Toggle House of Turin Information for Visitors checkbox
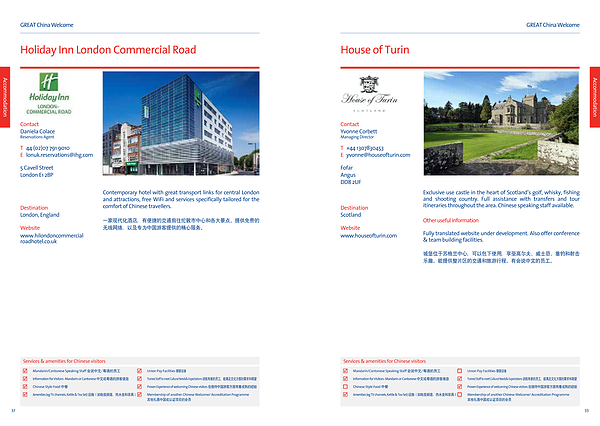This screenshot has height=426, width=600. pyautogui.click(x=345, y=379)
